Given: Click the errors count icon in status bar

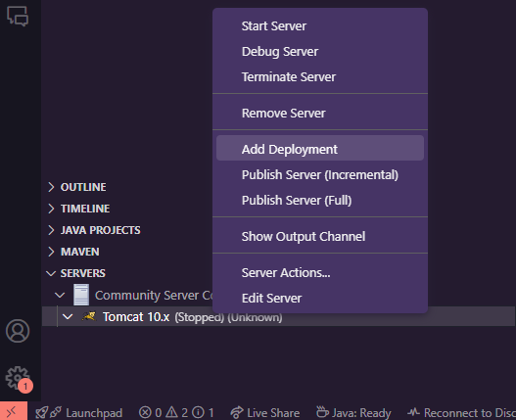Looking at the screenshot, I should [145, 412].
